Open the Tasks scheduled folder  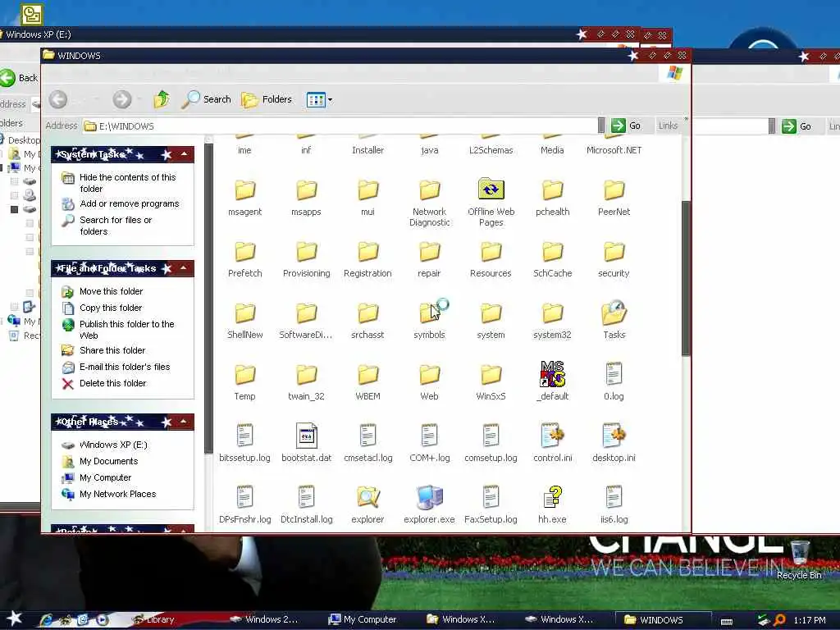click(614, 321)
